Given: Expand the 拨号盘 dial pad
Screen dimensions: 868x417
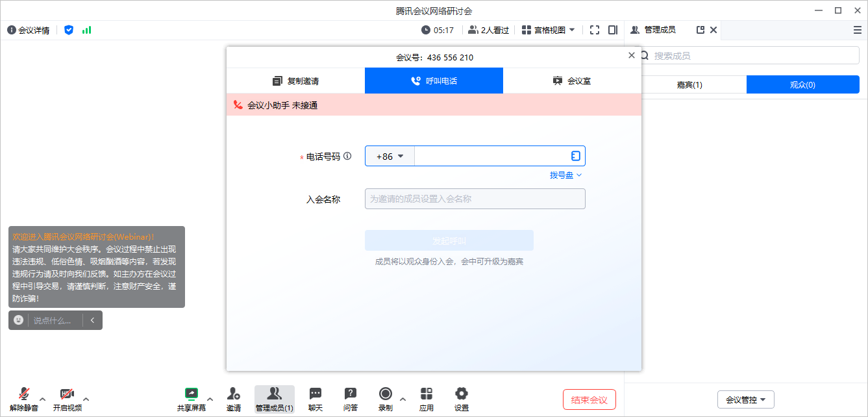Looking at the screenshot, I should (566, 175).
